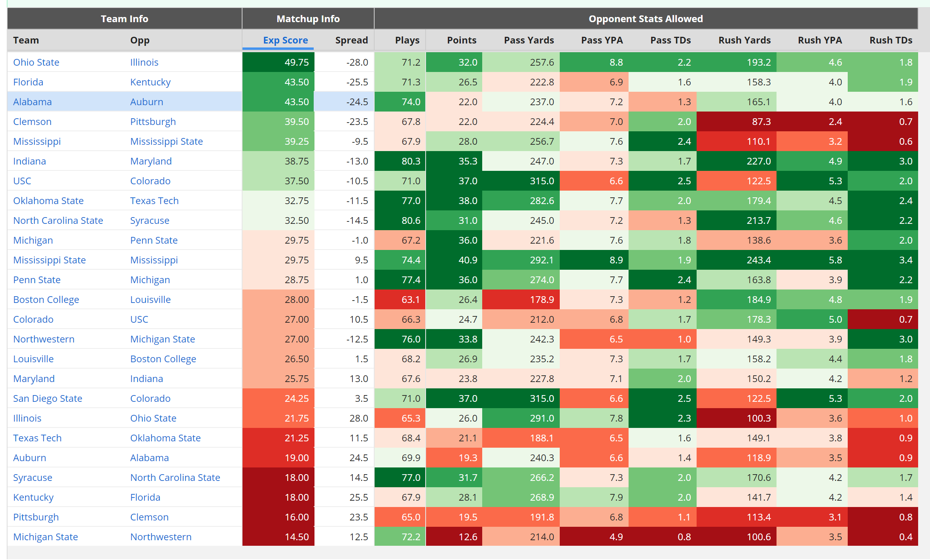Sort by Rush Yards column header
The width and height of the screenshot is (930, 560).
(744, 40)
